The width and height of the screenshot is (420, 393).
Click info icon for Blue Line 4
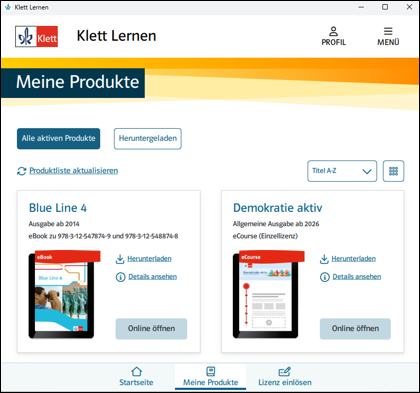[120, 277]
